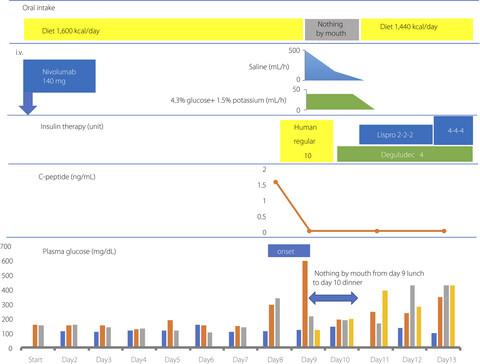Screen dimensions: 480x364
Task: Click the Nivolumab 140 mg blue box
Action: point(59,76)
